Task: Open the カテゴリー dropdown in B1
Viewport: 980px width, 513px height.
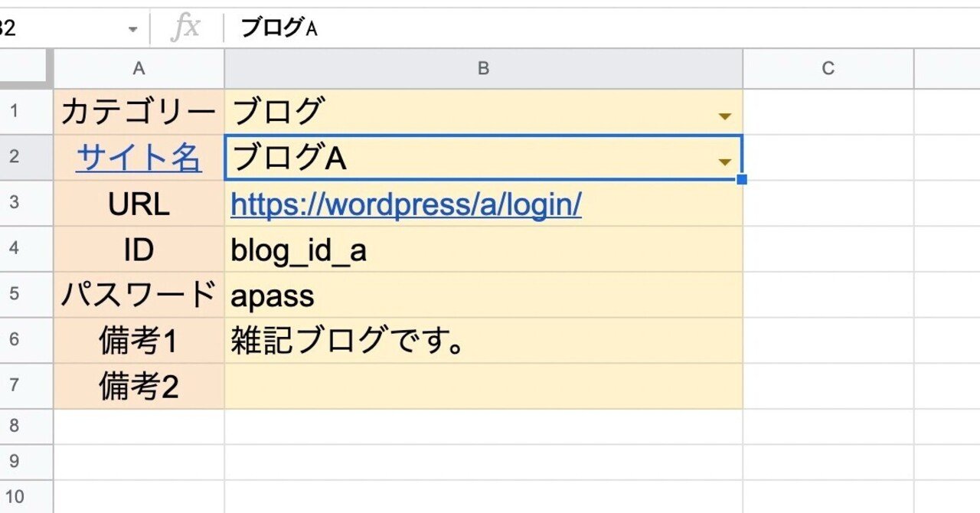Action: point(723,116)
